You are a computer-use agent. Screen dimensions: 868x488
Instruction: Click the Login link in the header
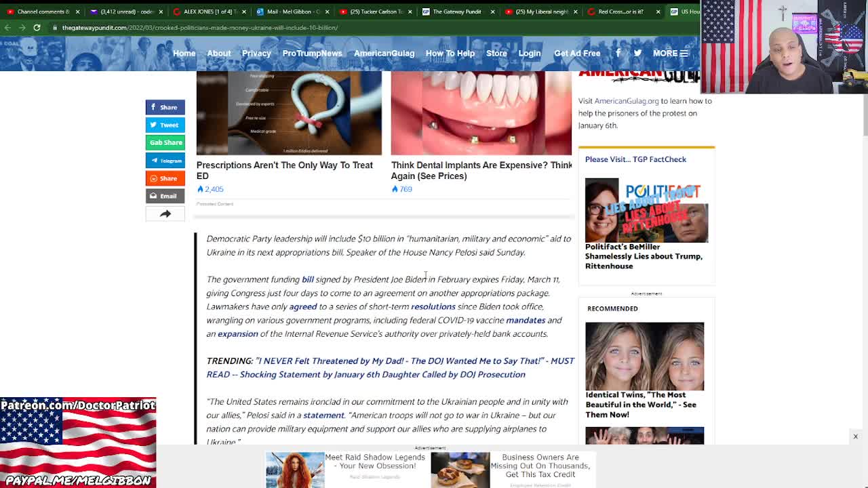point(530,54)
